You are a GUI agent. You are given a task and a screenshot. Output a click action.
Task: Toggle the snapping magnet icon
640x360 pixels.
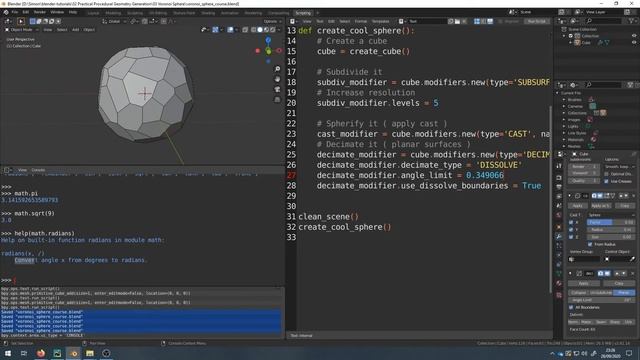(144, 21)
